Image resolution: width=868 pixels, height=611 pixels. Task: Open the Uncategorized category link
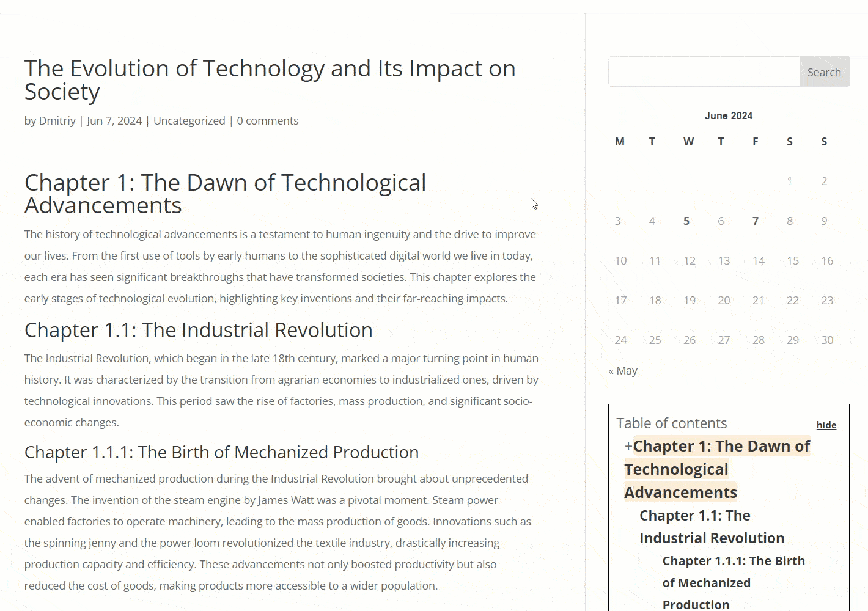click(189, 121)
